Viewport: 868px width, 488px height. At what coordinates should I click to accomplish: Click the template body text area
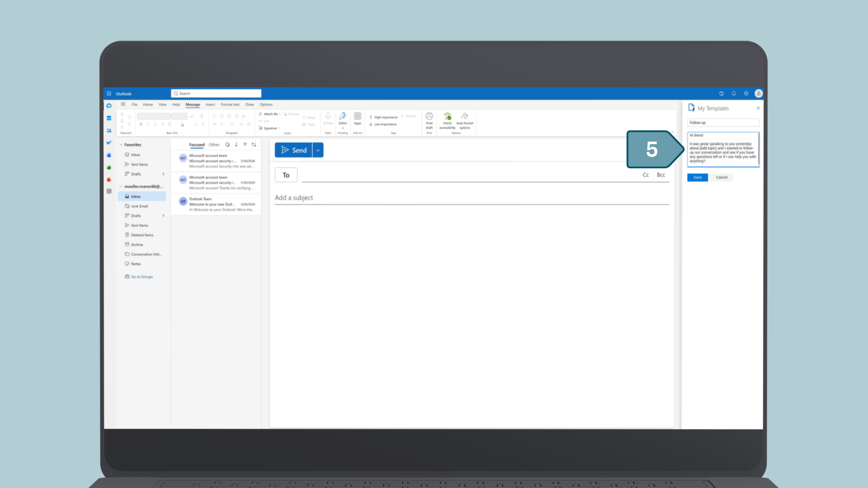[723, 149]
